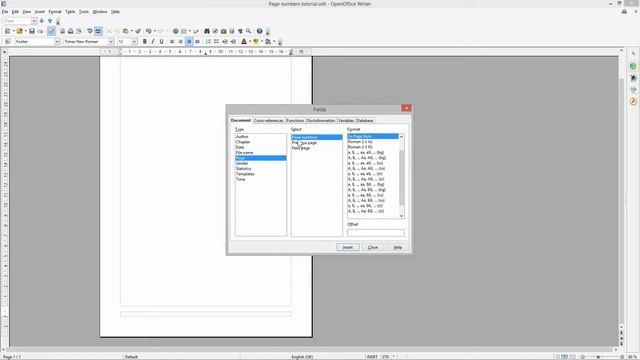The width and height of the screenshot is (640, 360).
Task: Click inside the Offset input field
Action: [376, 233]
